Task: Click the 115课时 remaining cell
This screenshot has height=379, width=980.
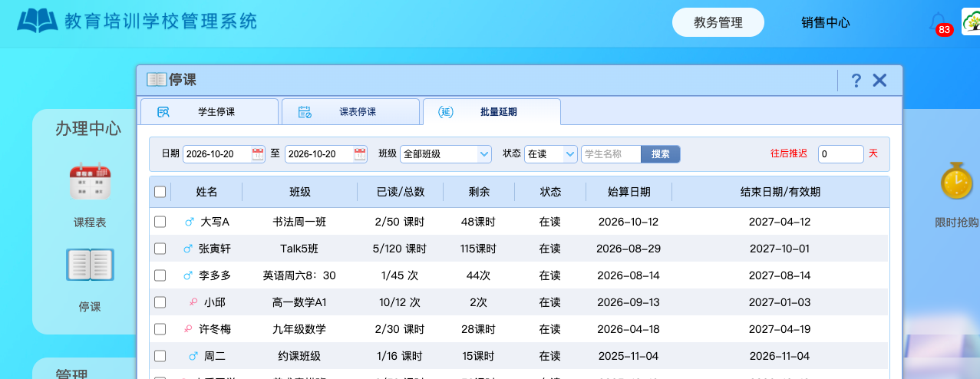Action: pyautogui.click(x=479, y=249)
